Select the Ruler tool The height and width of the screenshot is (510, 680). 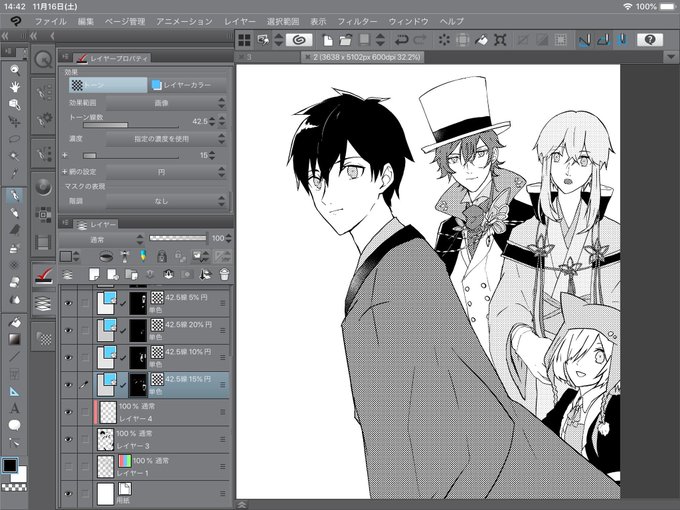[14, 392]
